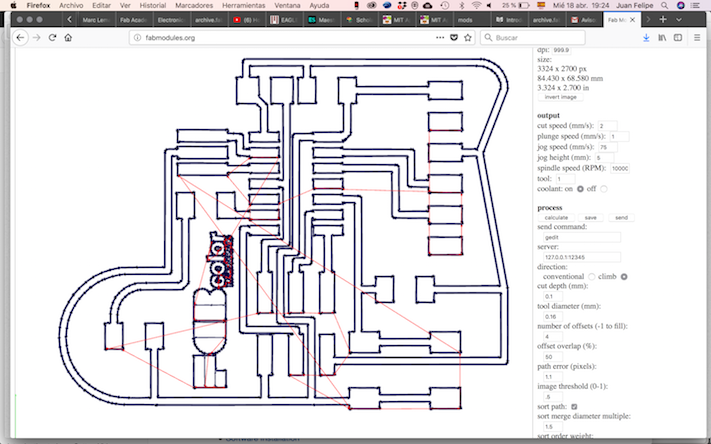Viewport: 711px width, 444px height.
Task: Open the library bookshelf icon
Action: pyautogui.click(x=661, y=38)
